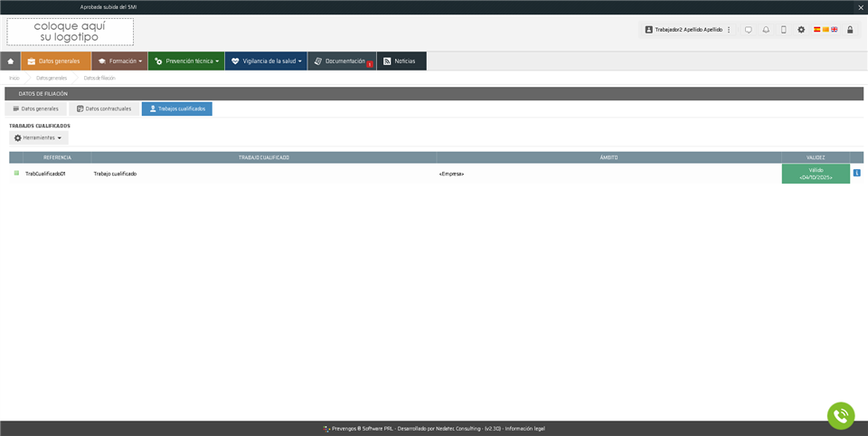Click the mobile phone icon

click(x=783, y=30)
